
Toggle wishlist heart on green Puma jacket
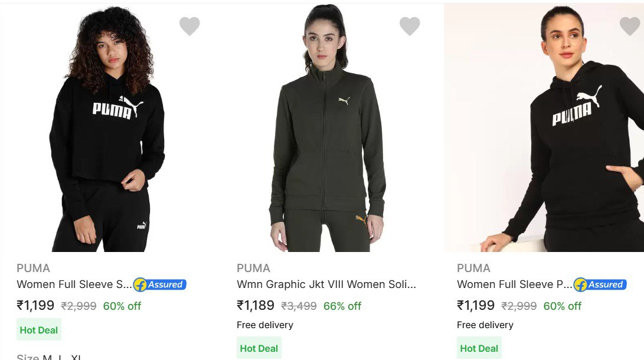point(410,26)
